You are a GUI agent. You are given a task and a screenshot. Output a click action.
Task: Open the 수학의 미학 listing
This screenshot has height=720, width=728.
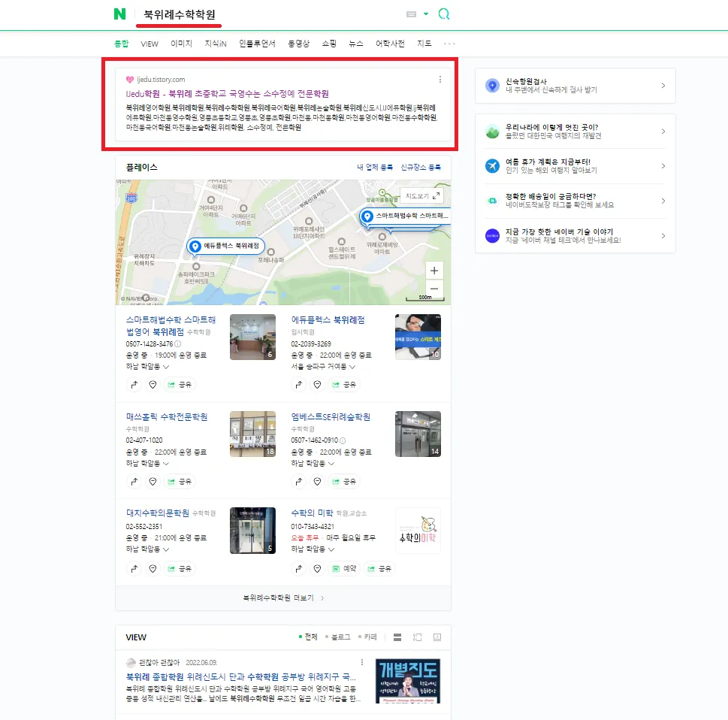pos(312,513)
